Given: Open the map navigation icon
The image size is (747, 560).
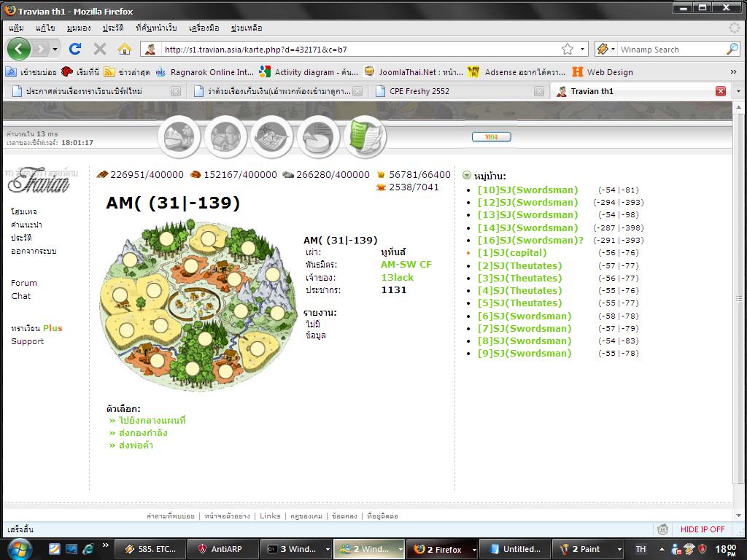Looking at the screenshot, I should [271, 136].
